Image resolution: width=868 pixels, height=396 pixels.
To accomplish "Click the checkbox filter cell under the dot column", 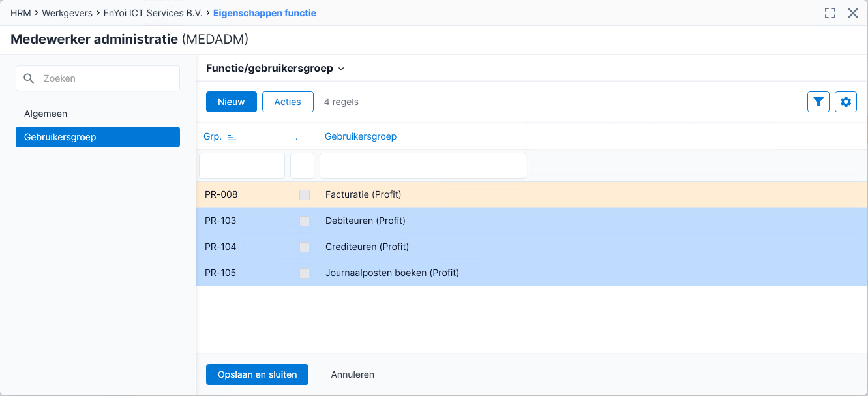I will pyautogui.click(x=302, y=166).
